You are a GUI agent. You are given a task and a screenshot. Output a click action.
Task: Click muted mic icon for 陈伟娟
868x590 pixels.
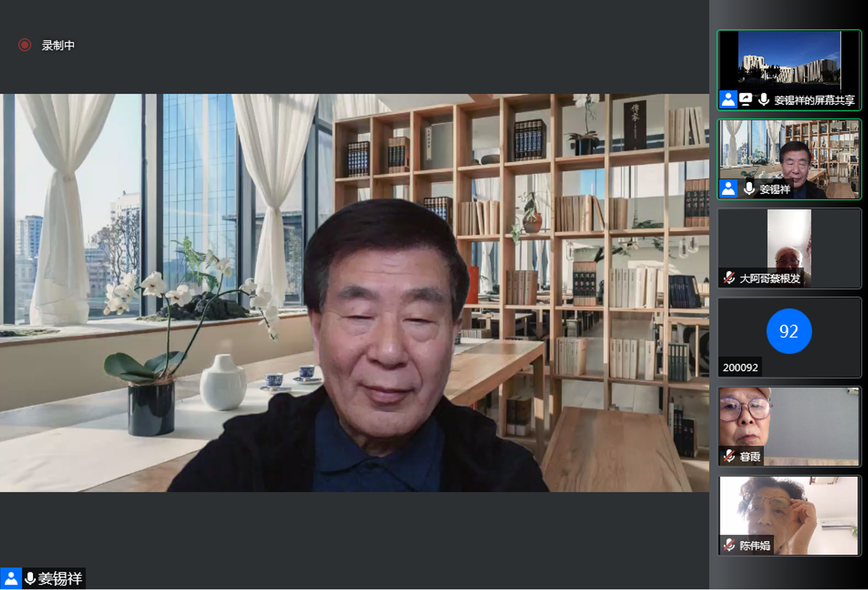coord(729,545)
